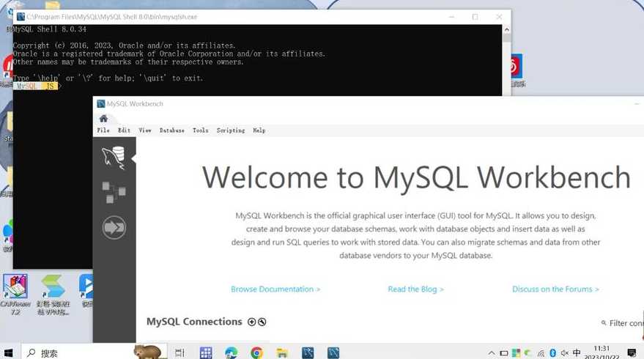Open the View menu in Workbench
This screenshot has height=359, width=644.
(x=145, y=130)
